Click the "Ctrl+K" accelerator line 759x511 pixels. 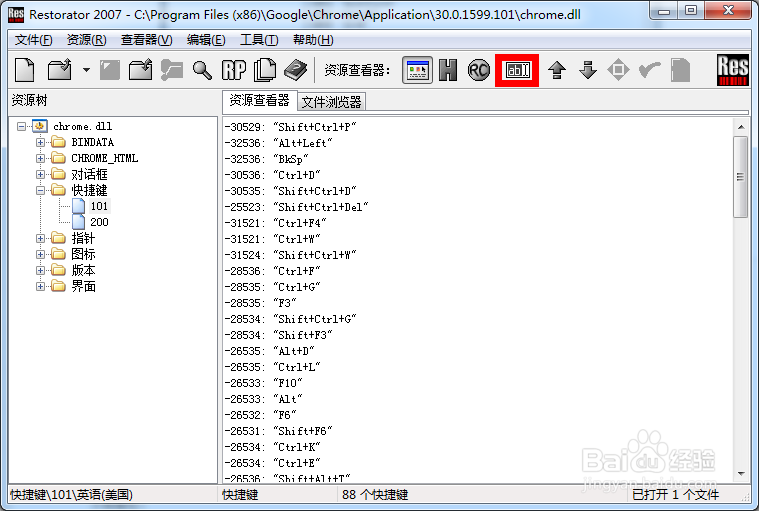tap(273, 447)
